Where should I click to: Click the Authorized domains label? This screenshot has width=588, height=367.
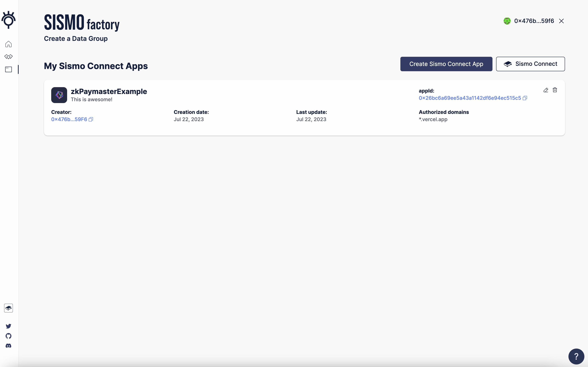click(x=444, y=112)
